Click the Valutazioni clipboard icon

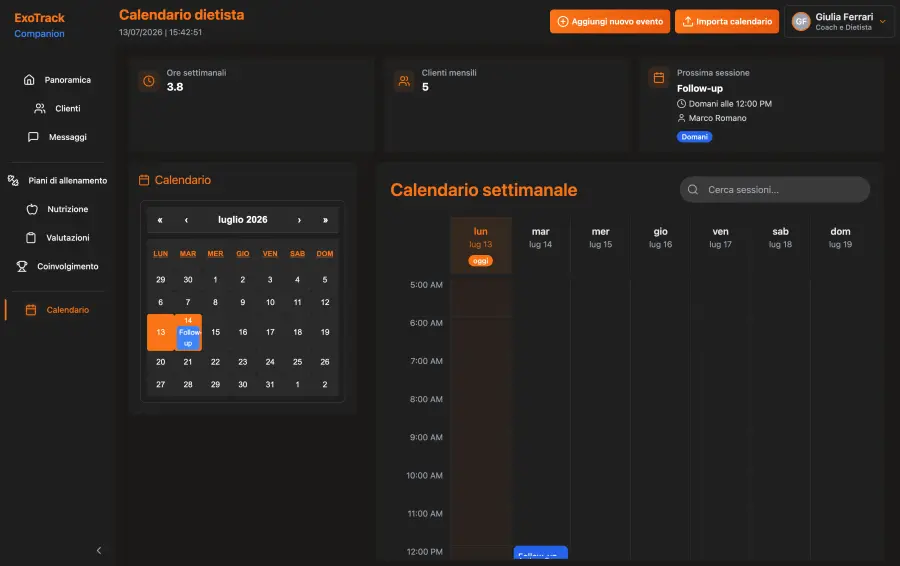(x=31, y=238)
